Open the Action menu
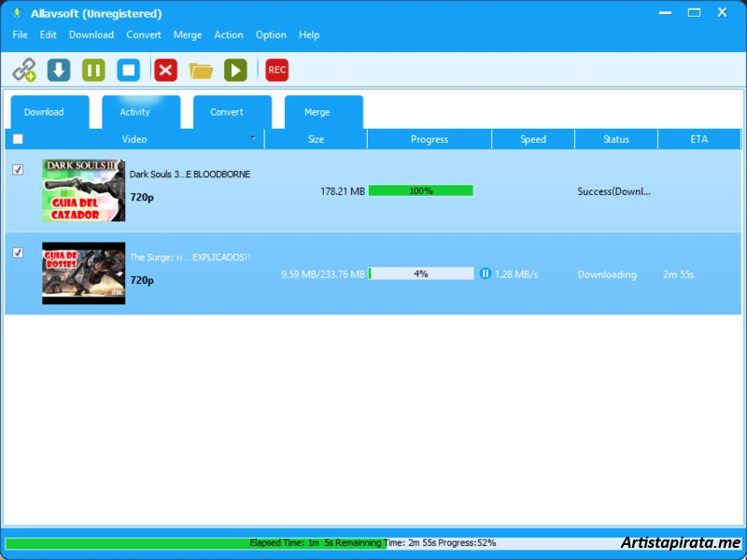This screenshot has height=560, width=747. (x=229, y=35)
